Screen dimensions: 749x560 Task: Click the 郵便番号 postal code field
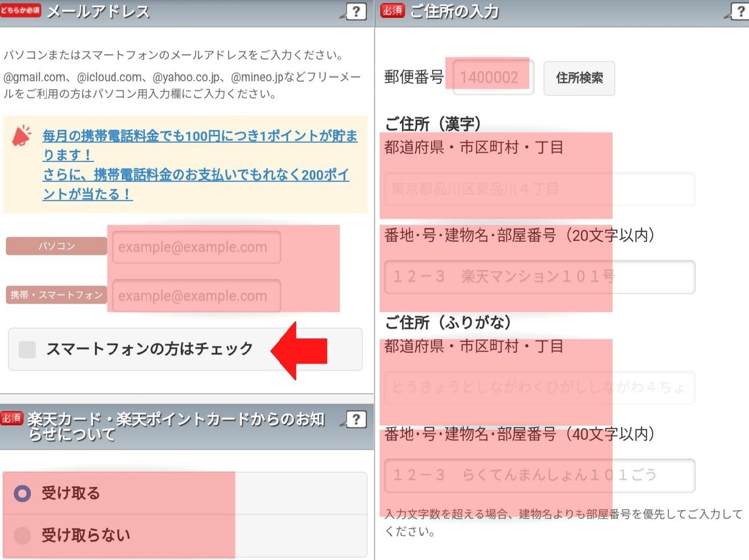point(492,78)
